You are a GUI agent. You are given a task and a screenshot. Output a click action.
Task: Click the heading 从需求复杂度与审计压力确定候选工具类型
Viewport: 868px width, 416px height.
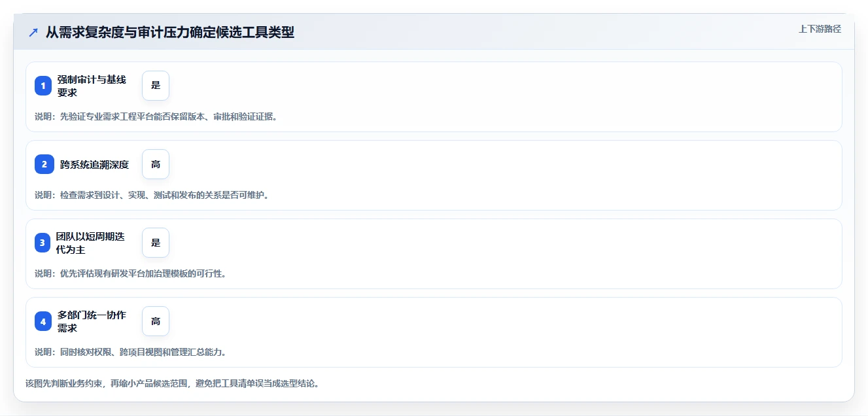[170, 32]
